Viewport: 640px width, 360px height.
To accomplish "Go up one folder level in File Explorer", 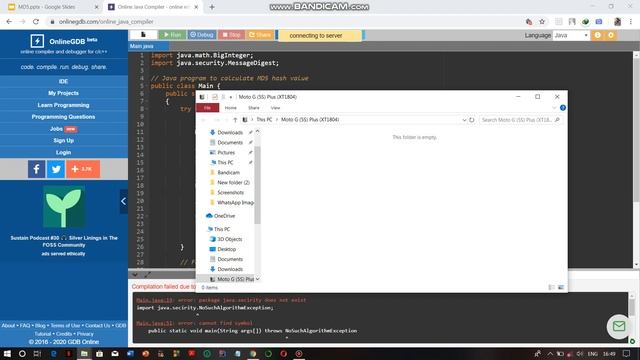I will pyautogui.click(x=235, y=120).
